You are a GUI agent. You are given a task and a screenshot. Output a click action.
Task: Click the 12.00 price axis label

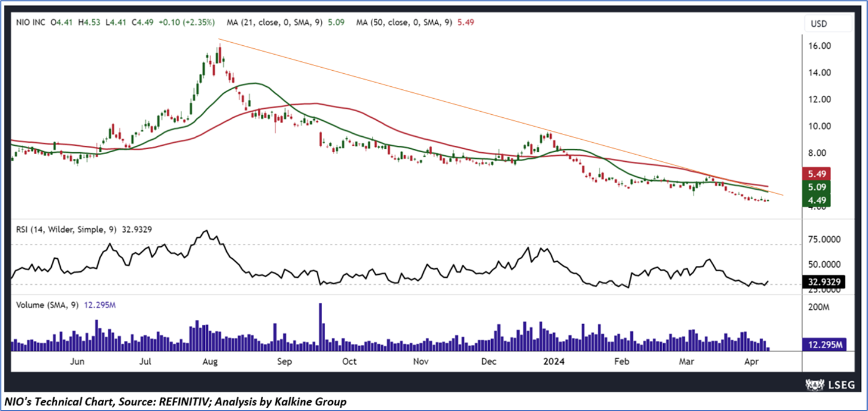pos(820,99)
